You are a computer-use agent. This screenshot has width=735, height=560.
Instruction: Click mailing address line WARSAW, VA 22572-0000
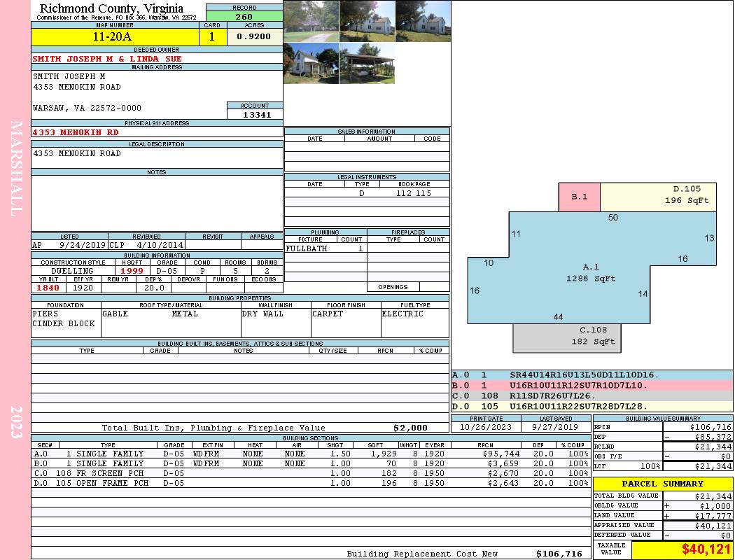87,108
